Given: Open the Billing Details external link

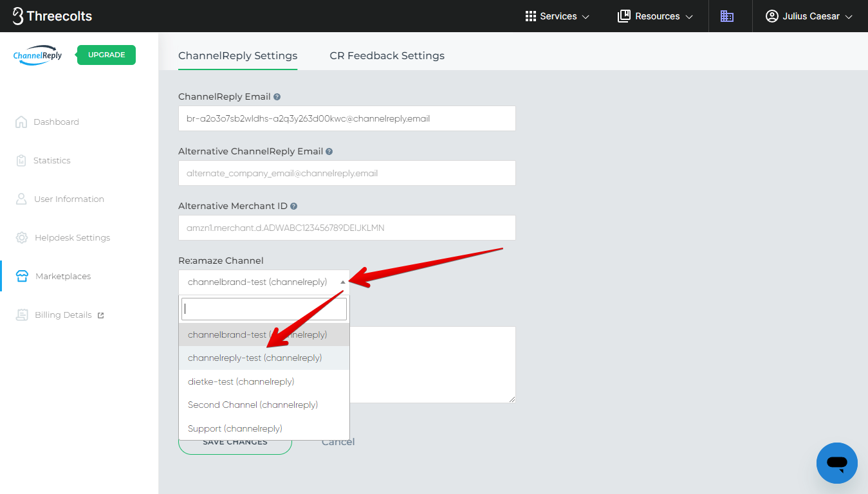Looking at the screenshot, I should point(63,315).
